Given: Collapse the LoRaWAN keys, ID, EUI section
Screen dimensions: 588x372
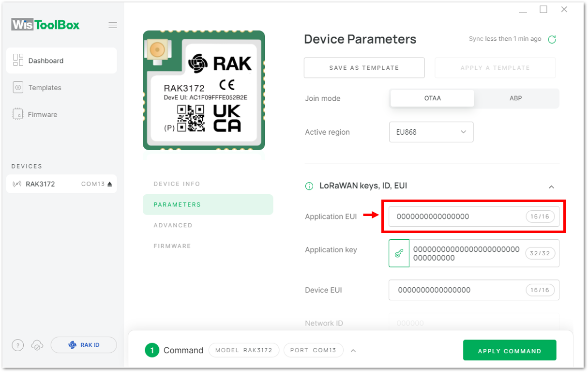Looking at the screenshot, I should point(551,186).
